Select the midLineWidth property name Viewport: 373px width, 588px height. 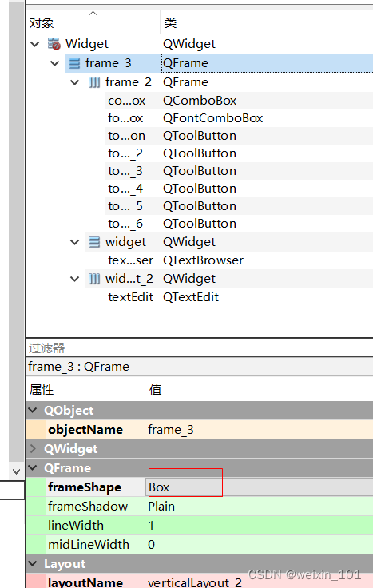89,545
